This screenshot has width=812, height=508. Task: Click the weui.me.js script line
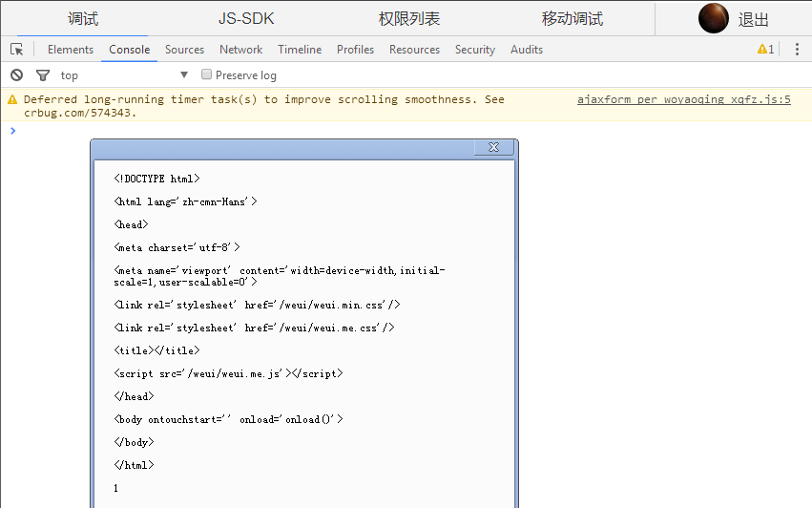228,373
